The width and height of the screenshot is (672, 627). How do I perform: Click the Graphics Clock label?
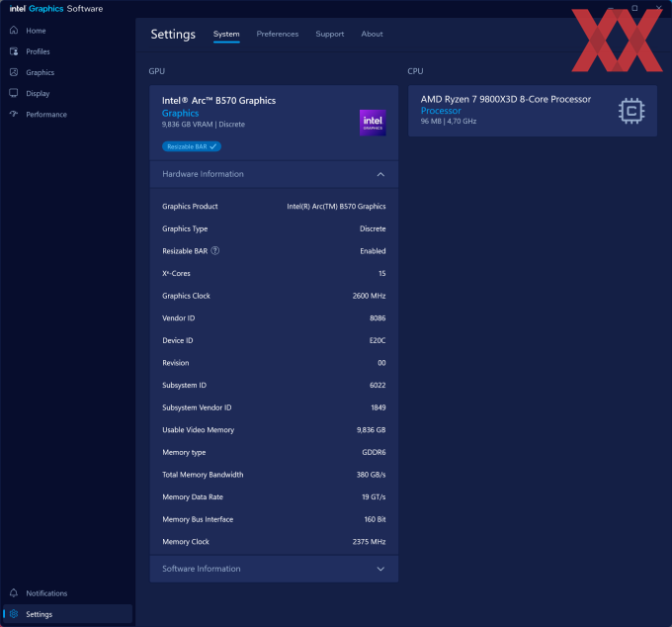click(186, 296)
